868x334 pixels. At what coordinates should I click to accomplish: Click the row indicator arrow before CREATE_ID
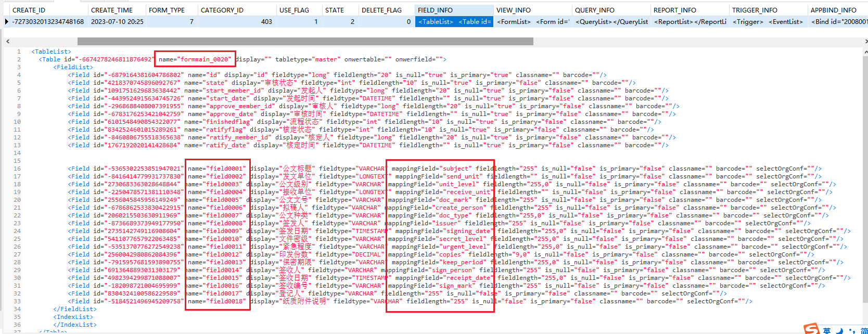point(6,21)
